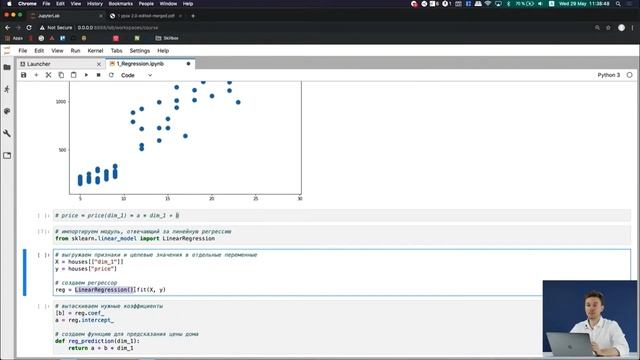Viewport: 640px width, 360px height.
Task: Open Spotlight search in the menu bar
Action: (618, 4)
